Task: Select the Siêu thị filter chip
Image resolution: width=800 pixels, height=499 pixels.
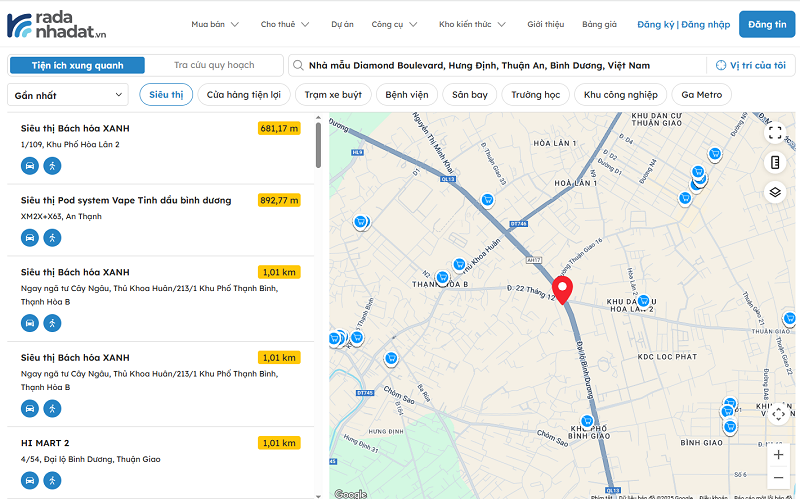Action: 166,95
